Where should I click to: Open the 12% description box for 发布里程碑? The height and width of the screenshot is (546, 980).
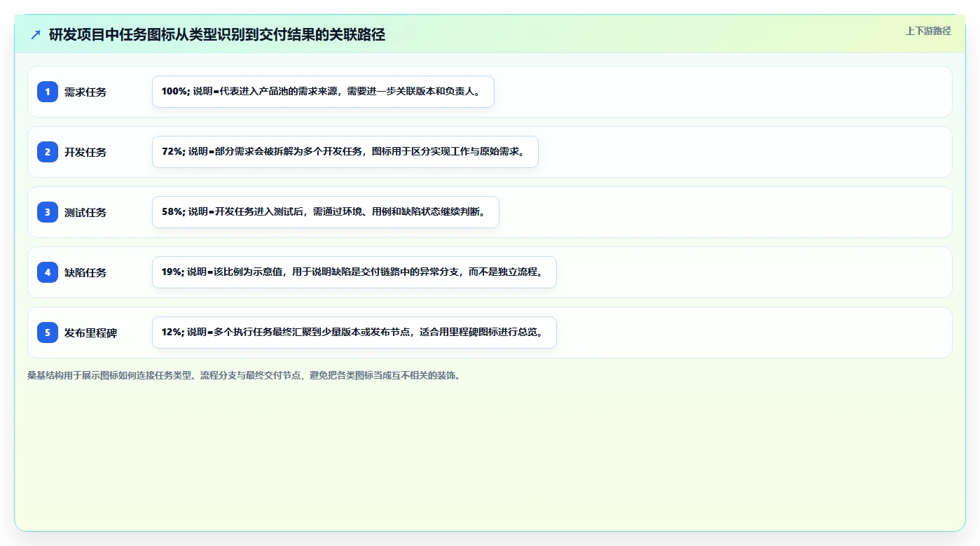[x=354, y=332]
